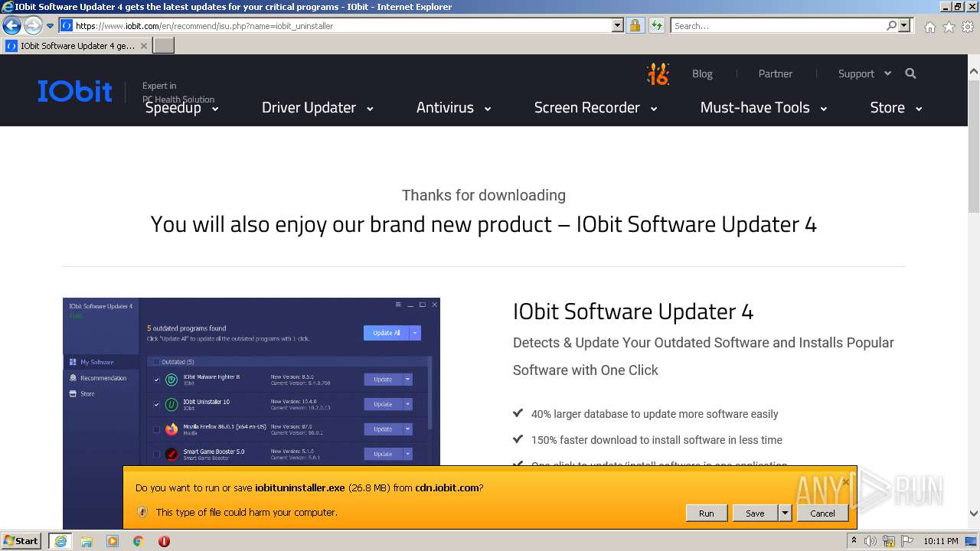Open the Media Player taskbar icon
Viewport: 980px width, 551px height.
(113, 541)
